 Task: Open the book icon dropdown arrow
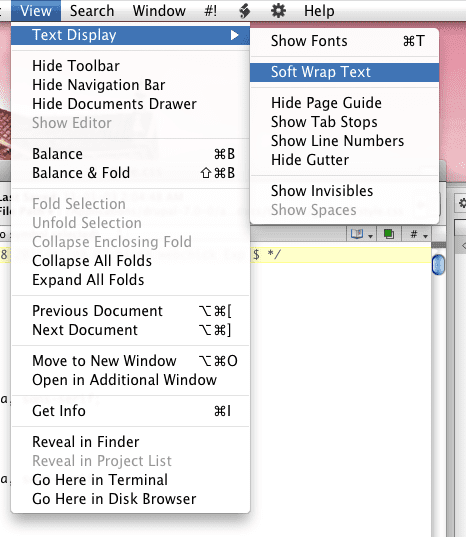click(370, 236)
